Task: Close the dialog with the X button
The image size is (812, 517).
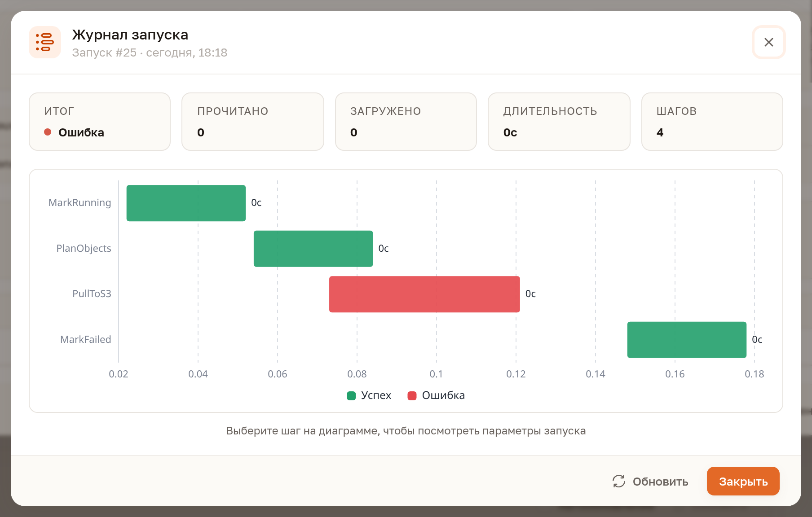Action: 768,42
